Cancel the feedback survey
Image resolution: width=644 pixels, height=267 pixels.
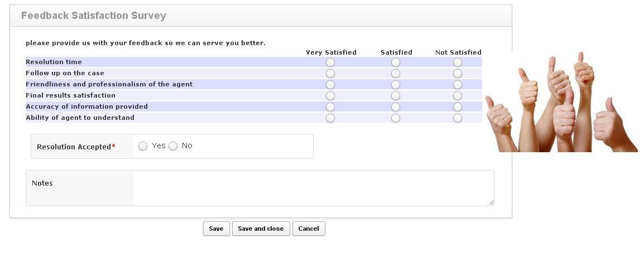click(309, 229)
